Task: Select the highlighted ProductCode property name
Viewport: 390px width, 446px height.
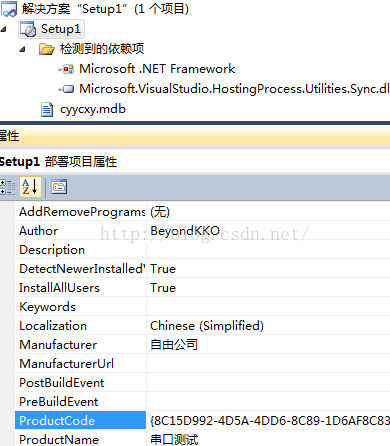Action: [81, 421]
